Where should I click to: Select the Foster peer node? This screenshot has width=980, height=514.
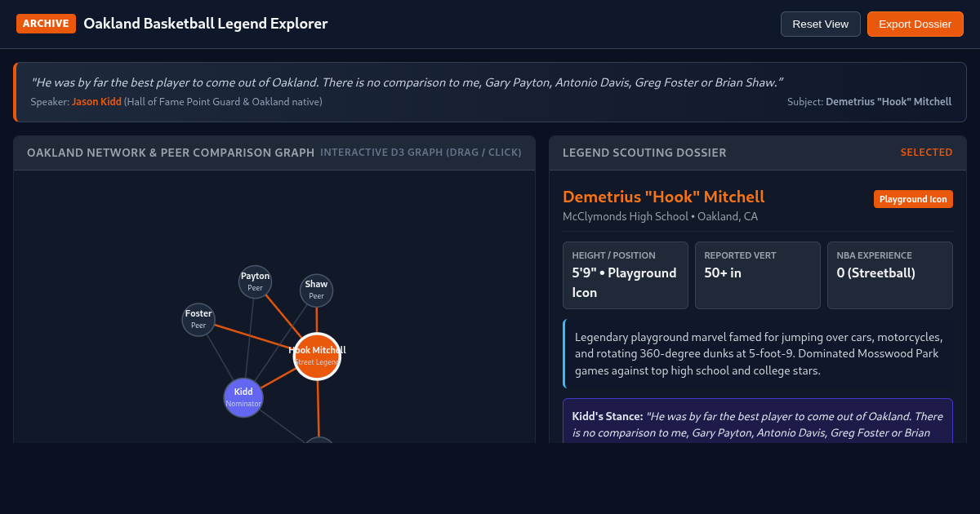pos(198,319)
